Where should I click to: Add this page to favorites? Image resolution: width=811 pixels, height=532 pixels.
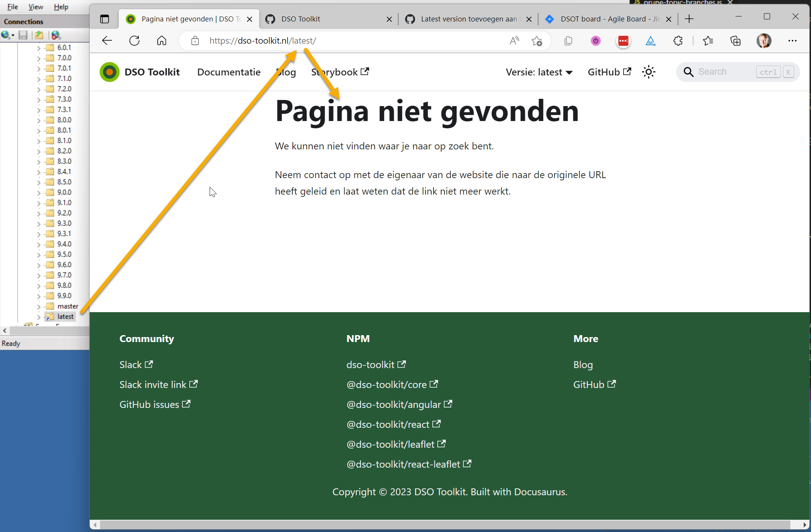click(537, 41)
